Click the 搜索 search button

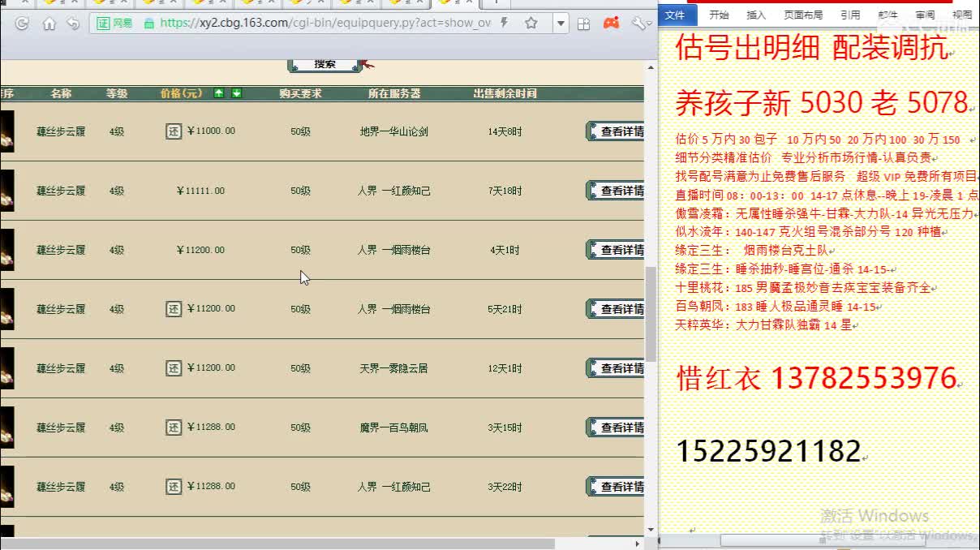[325, 64]
